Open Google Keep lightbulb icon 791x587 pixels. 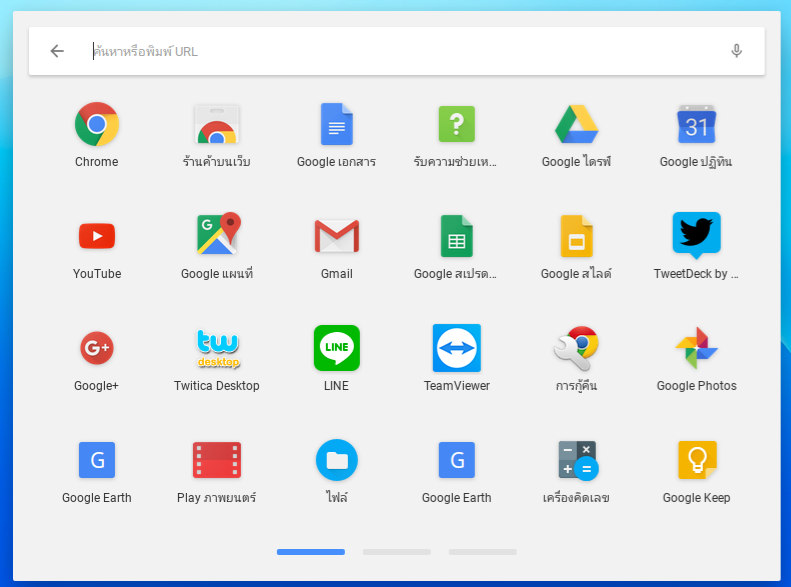pyautogui.click(x=697, y=460)
